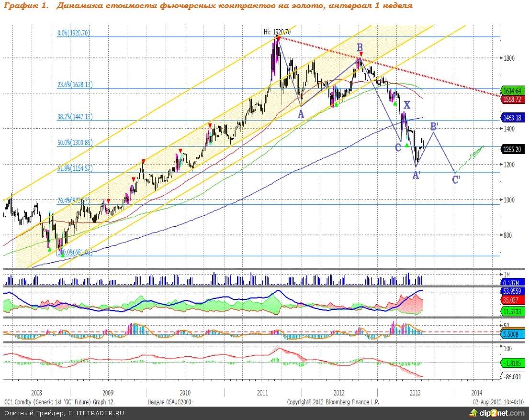Image resolution: width=529 pixels, height=420 pixels.
Task: Select the 38.2%(1447.13) Fibonacci label
Action: coord(74,116)
